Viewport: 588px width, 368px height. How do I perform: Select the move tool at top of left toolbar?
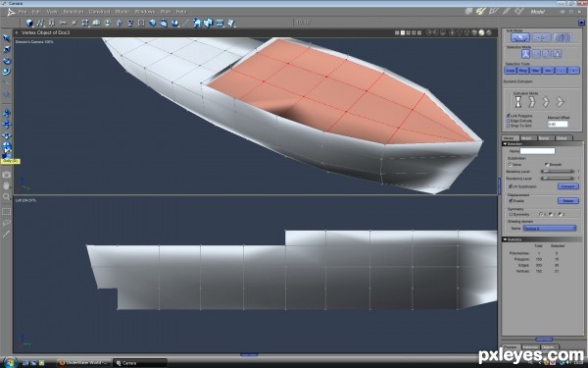pyautogui.click(x=7, y=38)
